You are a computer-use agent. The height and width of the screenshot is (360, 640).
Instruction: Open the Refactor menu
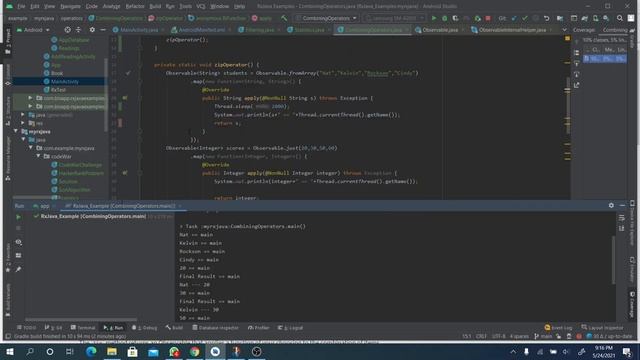point(135,6)
